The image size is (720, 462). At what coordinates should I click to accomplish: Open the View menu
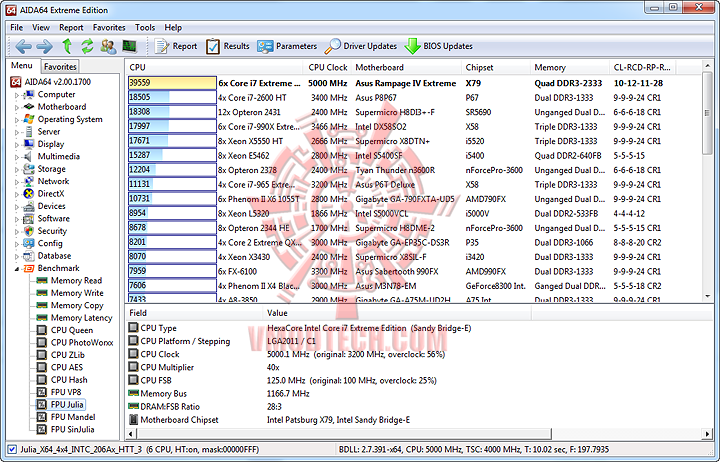coord(40,28)
